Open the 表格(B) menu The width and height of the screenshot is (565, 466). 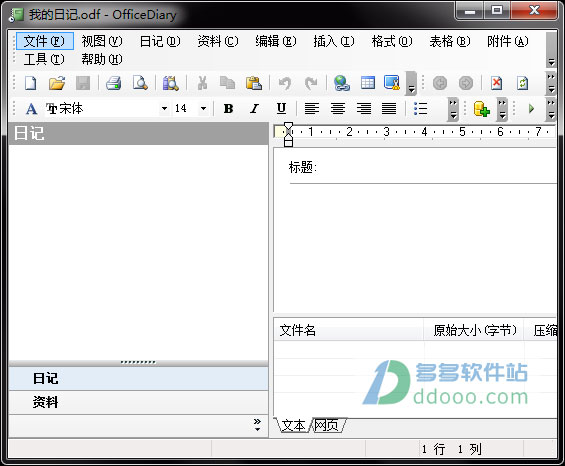[x=450, y=41]
